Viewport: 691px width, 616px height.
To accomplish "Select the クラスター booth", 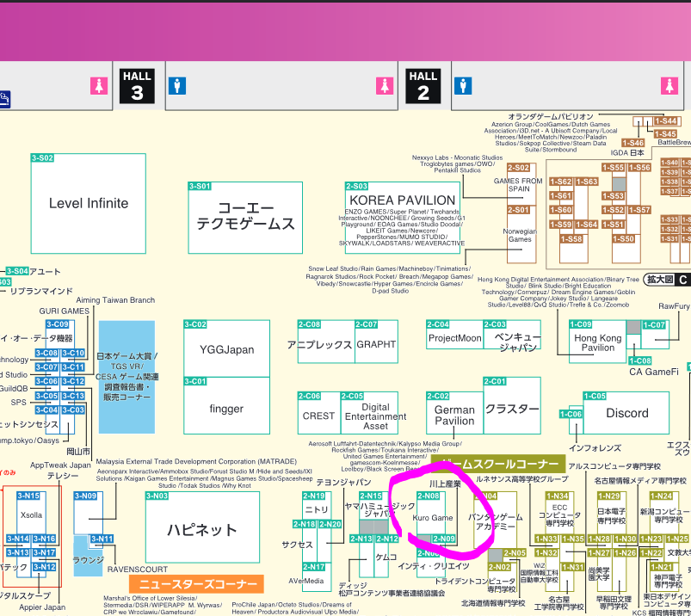I will [x=512, y=406].
